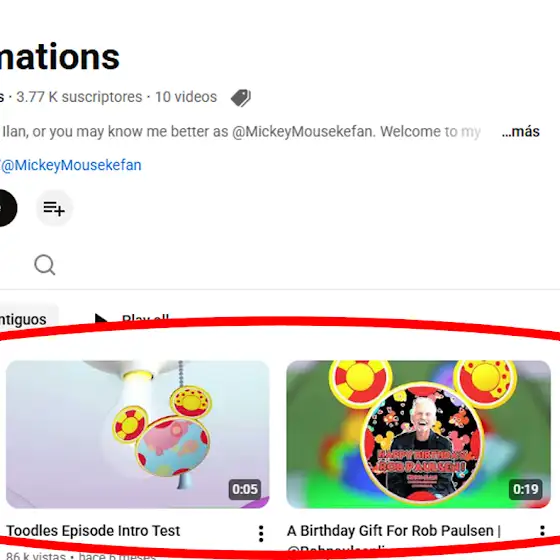560x560 pixels.
Task: Click the channel tag icon beside video count
Action: pos(241,98)
